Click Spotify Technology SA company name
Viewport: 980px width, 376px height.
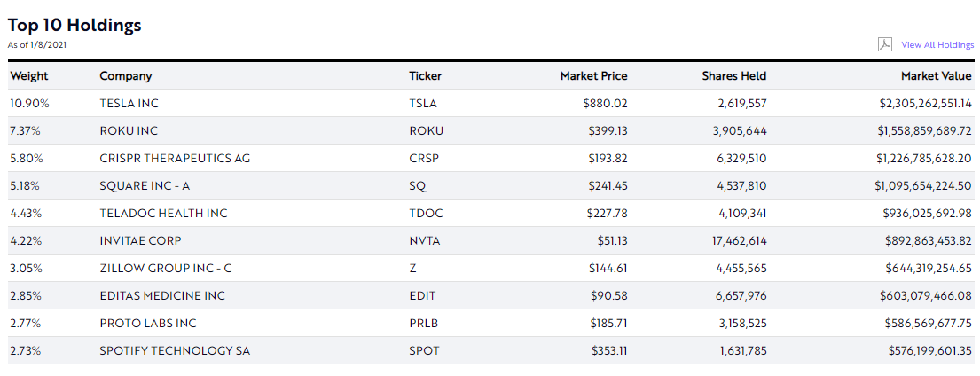coord(175,351)
